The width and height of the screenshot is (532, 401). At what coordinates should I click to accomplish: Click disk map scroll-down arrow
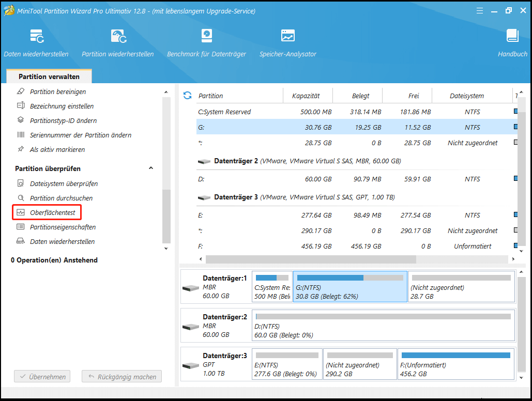[x=522, y=378]
